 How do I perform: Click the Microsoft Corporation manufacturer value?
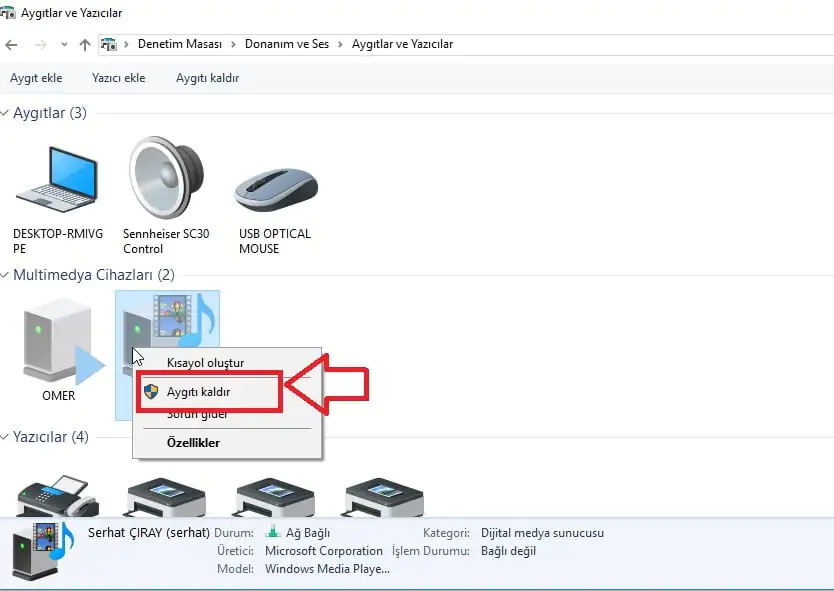pyautogui.click(x=324, y=551)
